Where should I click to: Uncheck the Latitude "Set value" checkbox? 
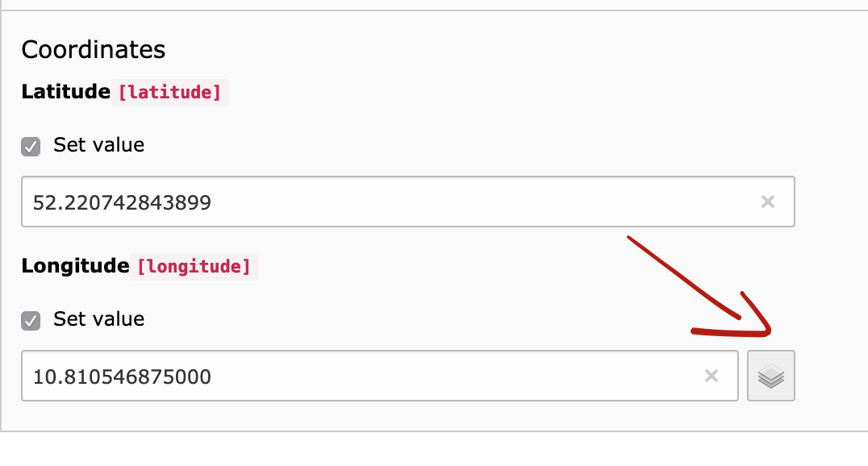31,147
